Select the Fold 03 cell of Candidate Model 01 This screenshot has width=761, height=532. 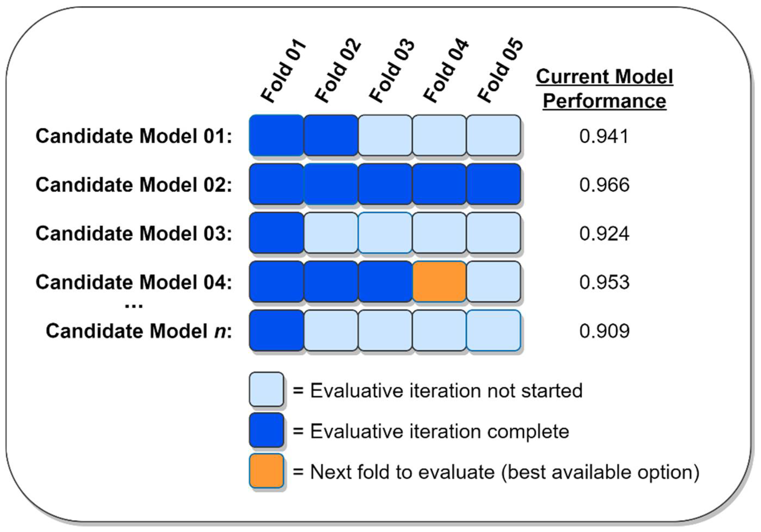tap(385, 136)
